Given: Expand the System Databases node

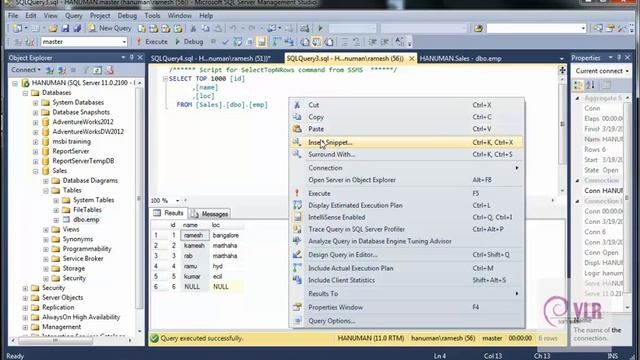Looking at the screenshot, I should [x=36, y=102].
